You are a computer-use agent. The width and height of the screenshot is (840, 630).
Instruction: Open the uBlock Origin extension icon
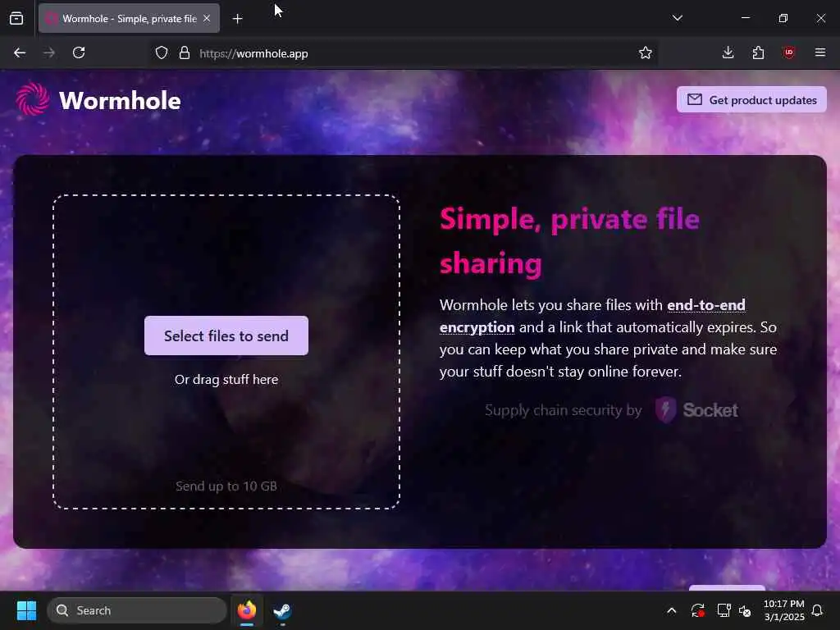point(788,53)
